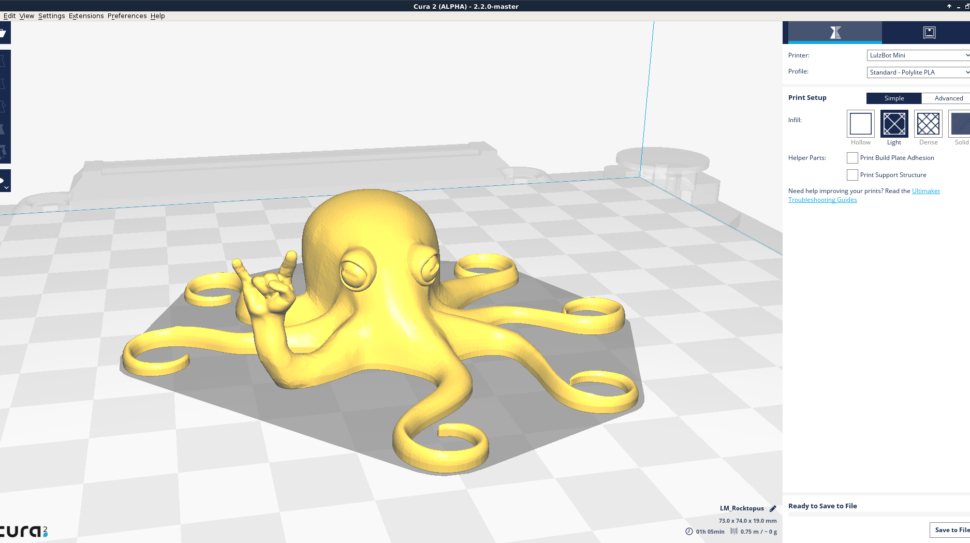This screenshot has width=970, height=543.
Task: Switch to Advanced print setup
Action: [x=948, y=98]
